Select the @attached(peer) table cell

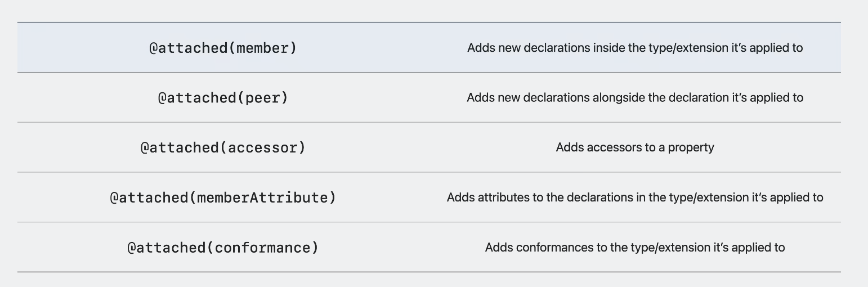pyautogui.click(x=223, y=97)
